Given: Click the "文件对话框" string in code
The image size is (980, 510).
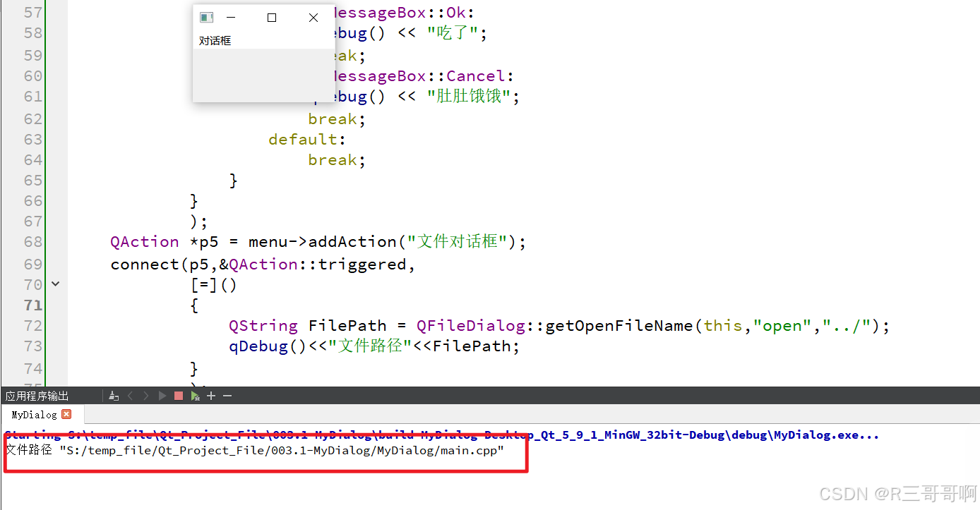Looking at the screenshot, I should [458, 242].
